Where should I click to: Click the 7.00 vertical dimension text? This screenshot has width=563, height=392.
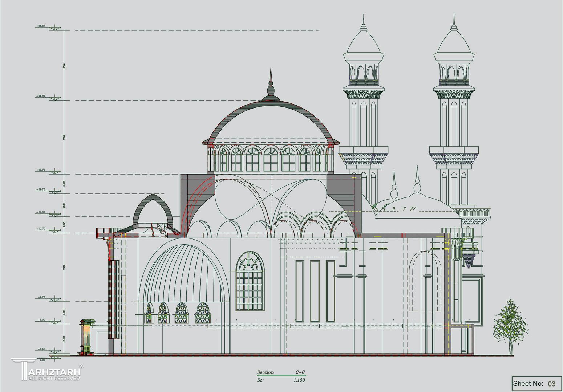(x=64, y=267)
